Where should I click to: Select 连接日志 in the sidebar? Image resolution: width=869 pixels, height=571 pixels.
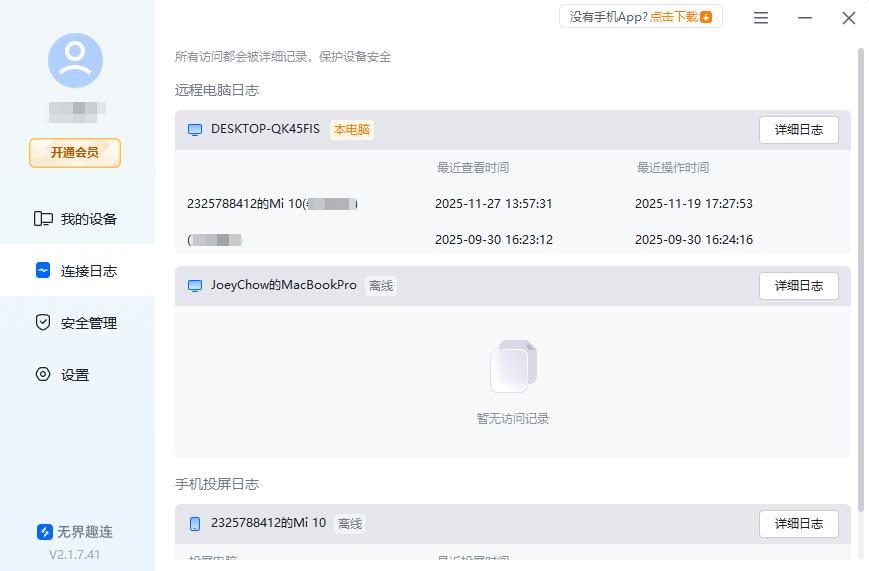78,271
